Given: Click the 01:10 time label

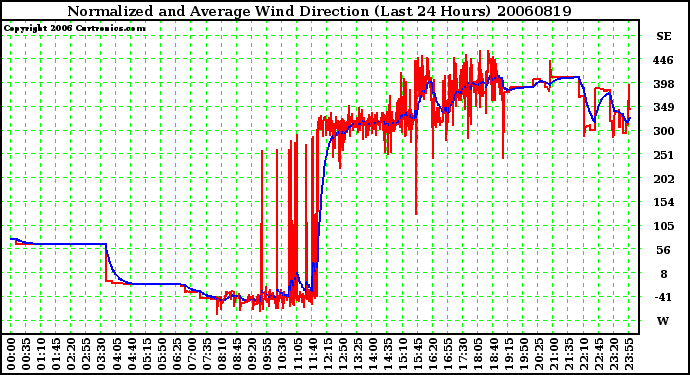Looking at the screenshot, I should coord(41,354).
